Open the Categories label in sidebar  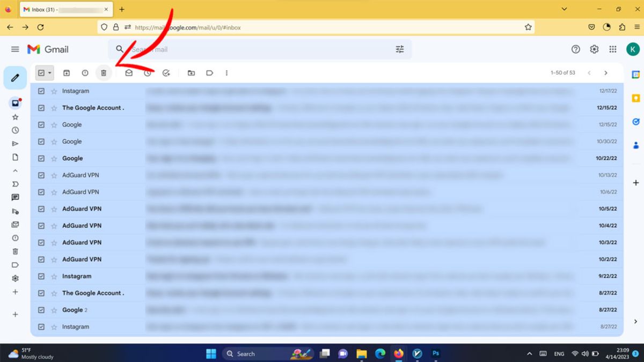coord(15,184)
